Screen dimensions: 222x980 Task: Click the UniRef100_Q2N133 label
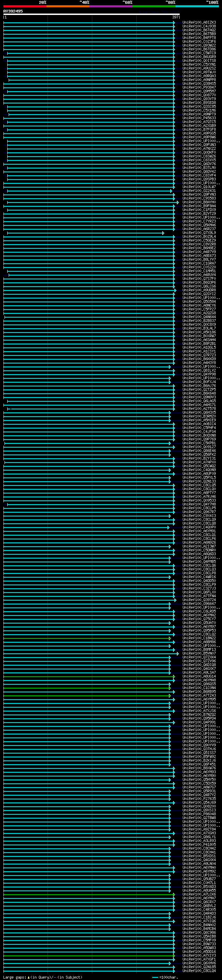(199, 481)
